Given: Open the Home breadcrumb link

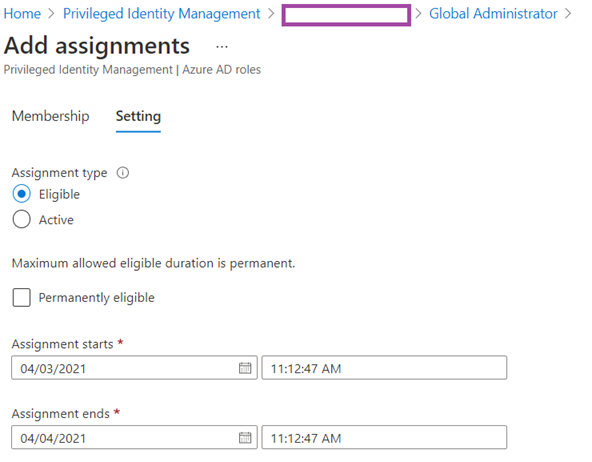Looking at the screenshot, I should click(22, 14).
